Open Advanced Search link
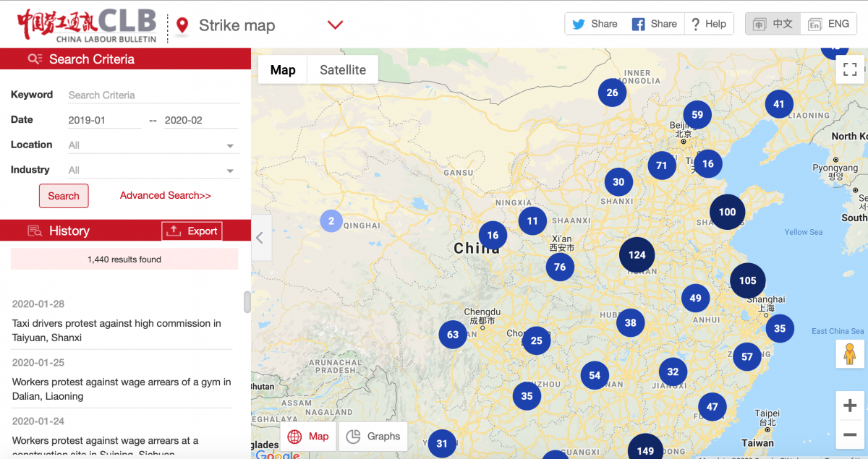The width and height of the screenshot is (868, 459). [x=166, y=195]
